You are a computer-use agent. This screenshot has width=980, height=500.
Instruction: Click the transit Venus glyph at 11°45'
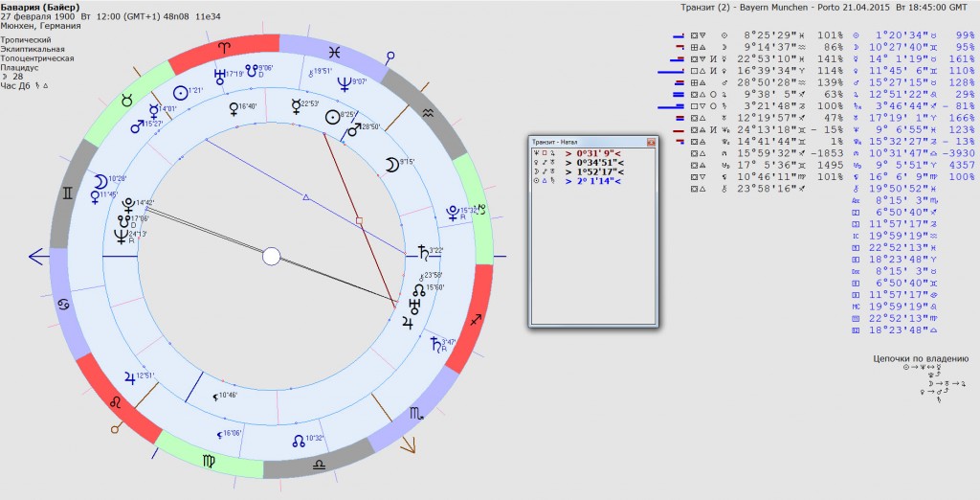[95, 197]
